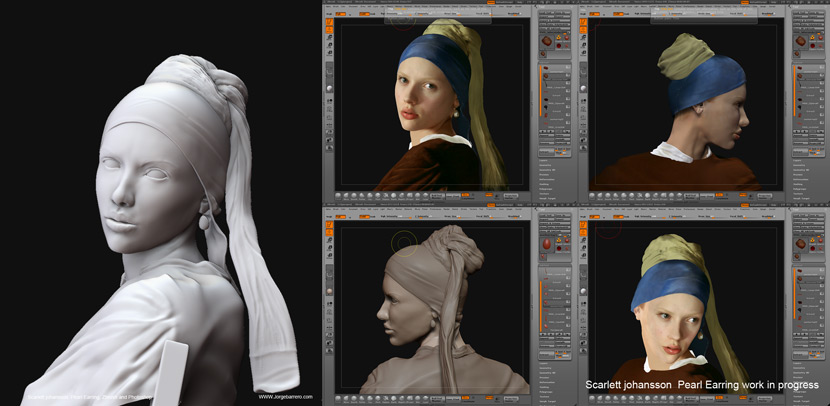Toggle visibility of top subtool in top-left window
Image resolution: width=830 pixels, height=406 pixels.
pyautogui.click(x=568, y=67)
